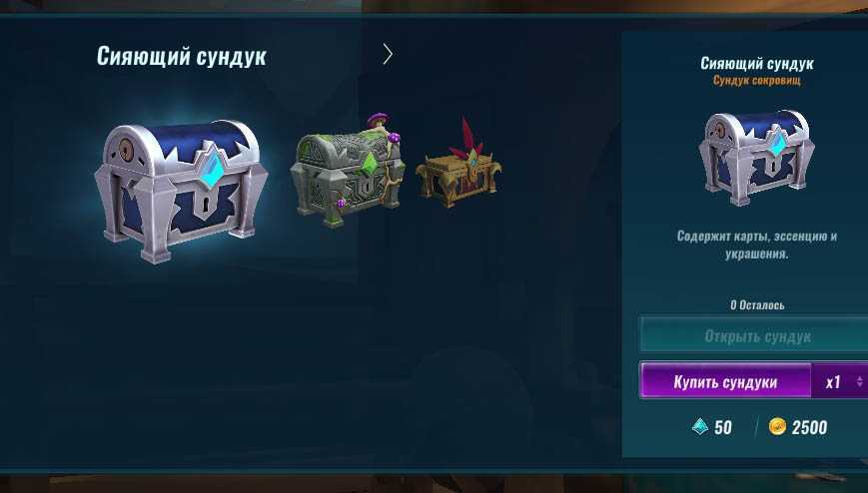This screenshot has width=868, height=493.
Task: Click the blue gem on the shining chest's lid
Action: click(x=212, y=171)
